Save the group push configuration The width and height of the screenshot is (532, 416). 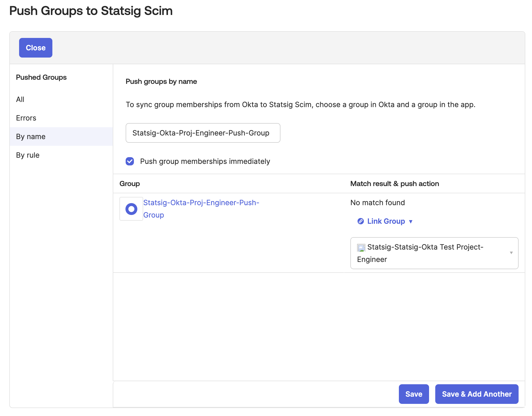414,394
